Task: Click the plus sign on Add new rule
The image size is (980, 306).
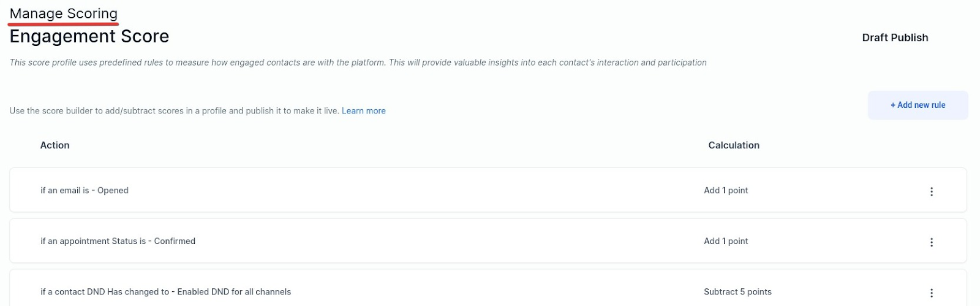Action: (893, 105)
